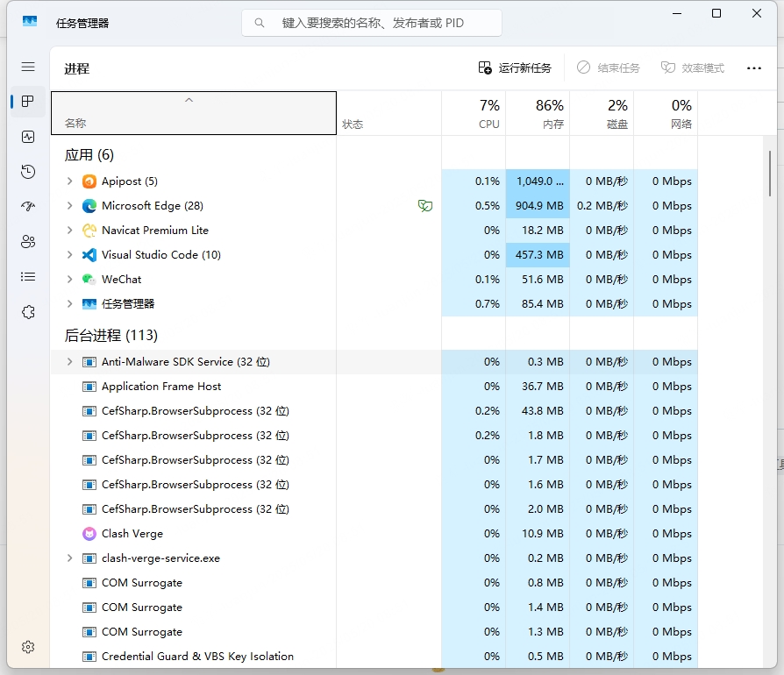Open the Performance page in sidebar

pyautogui.click(x=28, y=137)
